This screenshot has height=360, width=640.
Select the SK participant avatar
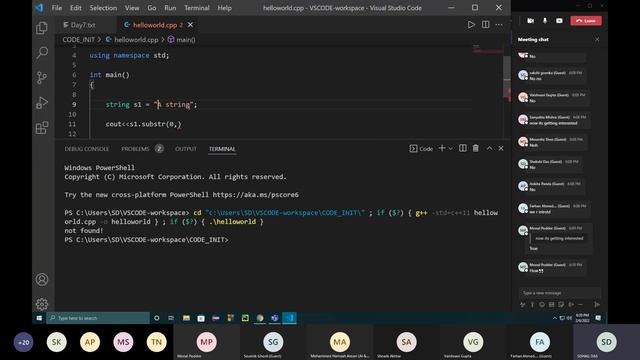(56, 342)
